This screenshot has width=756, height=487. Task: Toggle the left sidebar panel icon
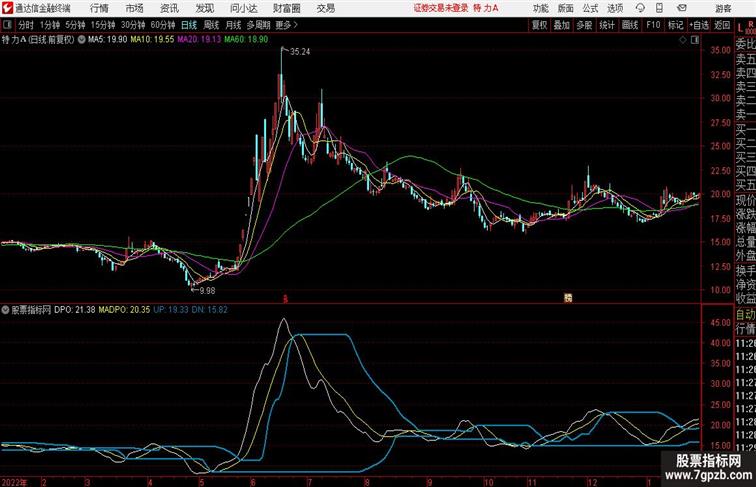click(x=8, y=25)
